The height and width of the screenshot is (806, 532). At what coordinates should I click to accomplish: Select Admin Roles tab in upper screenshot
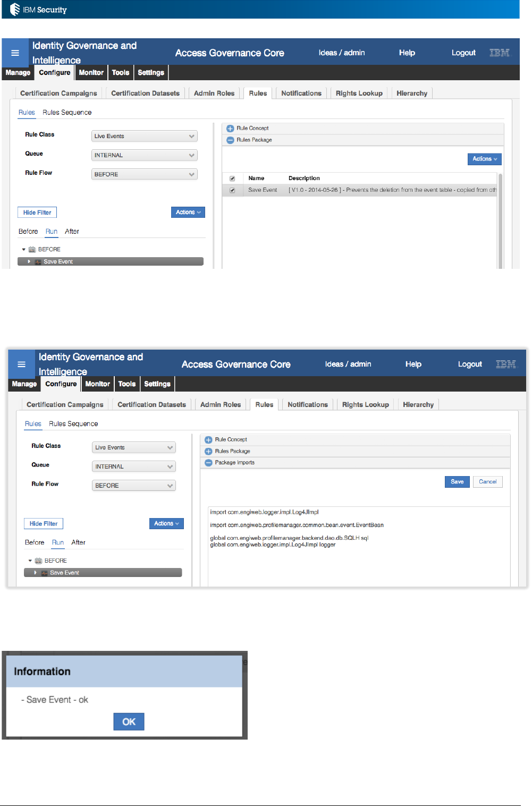214,94
